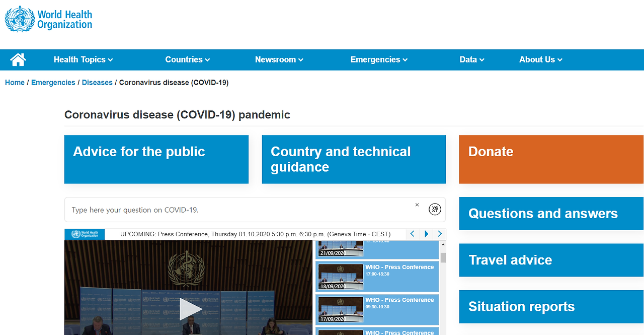Go to the WHO home page via house icon
Screen dimensions: 644x335
pos(18,60)
